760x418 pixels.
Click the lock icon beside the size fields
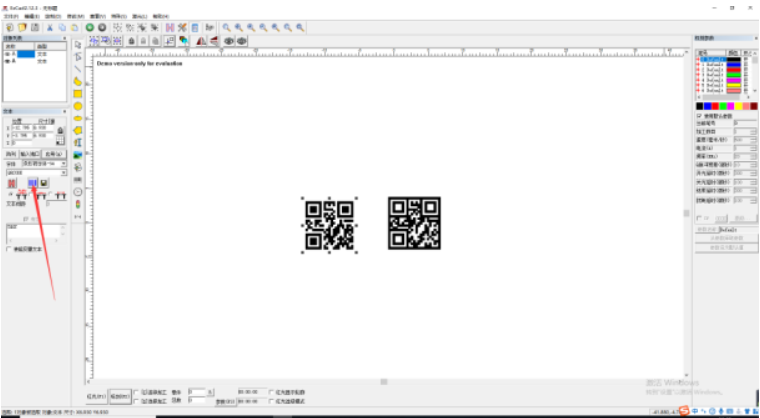click(60, 131)
